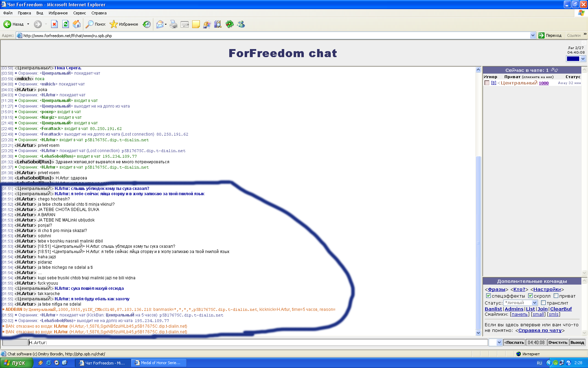Viewport: 588px width, 368px height.
Task: Click the RU language indicator in the tray
Action: [x=539, y=363]
